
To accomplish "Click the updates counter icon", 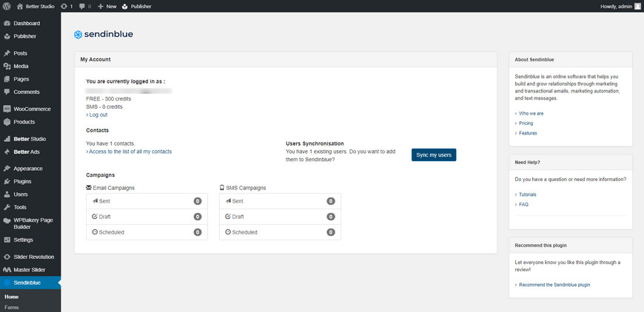I will click(63, 6).
